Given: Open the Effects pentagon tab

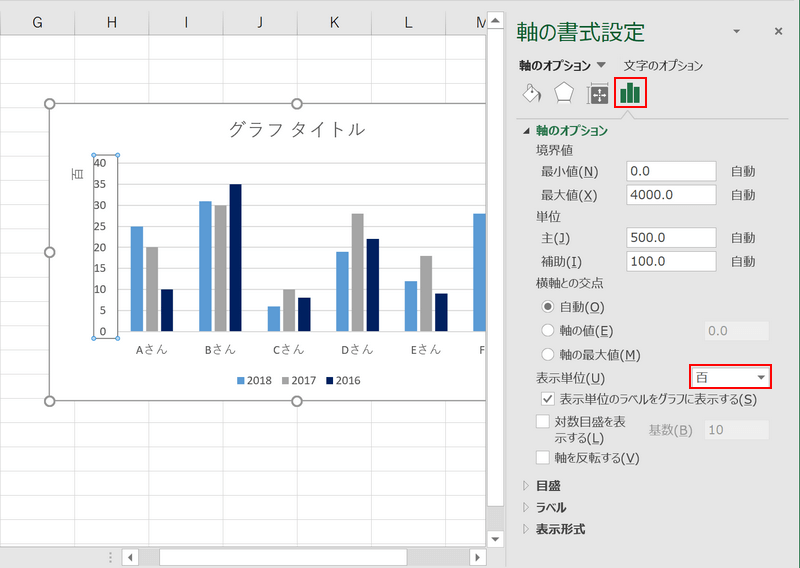Looking at the screenshot, I should pos(564,93).
